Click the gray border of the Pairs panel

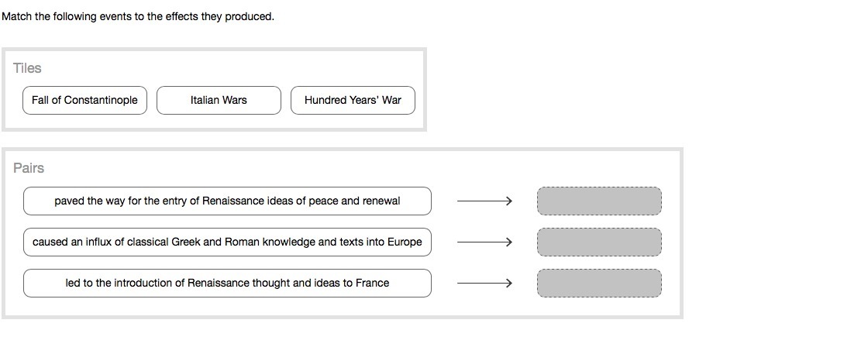click(x=680, y=232)
